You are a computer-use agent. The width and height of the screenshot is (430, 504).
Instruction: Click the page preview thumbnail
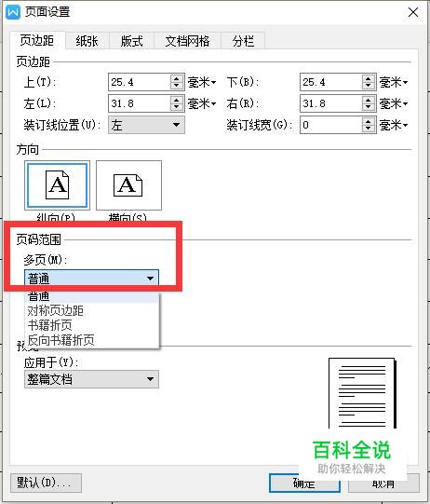pyautogui.click(x=363, y=393)
